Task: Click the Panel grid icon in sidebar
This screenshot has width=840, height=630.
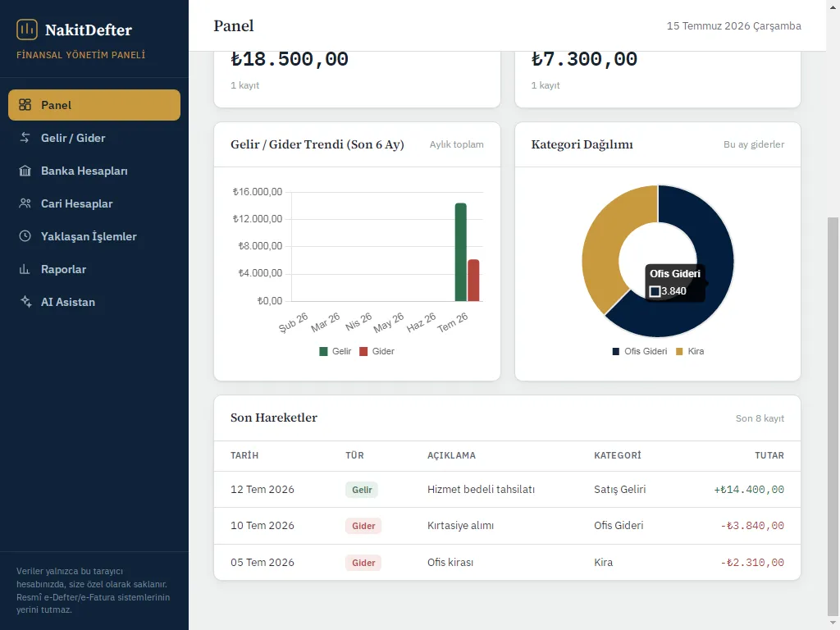Action: [x=25, y=104]
